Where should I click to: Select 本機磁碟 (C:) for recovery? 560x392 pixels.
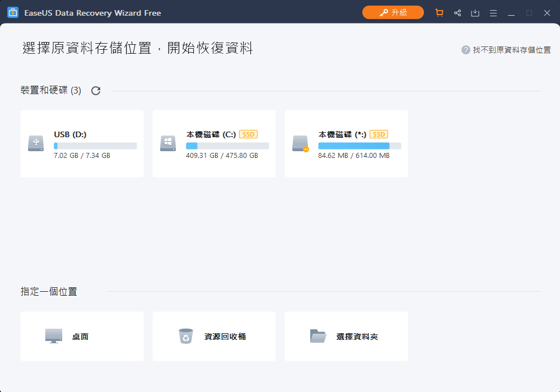click(214, 144)
